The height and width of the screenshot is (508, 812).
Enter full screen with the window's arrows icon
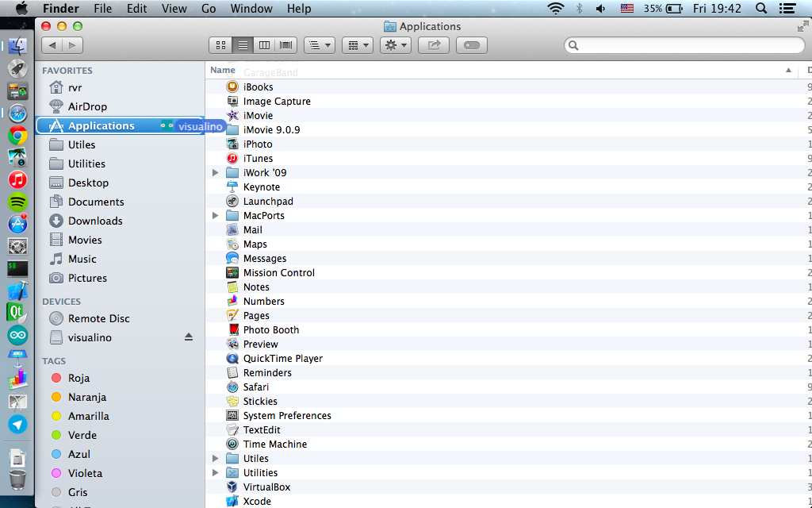(803, 26)
